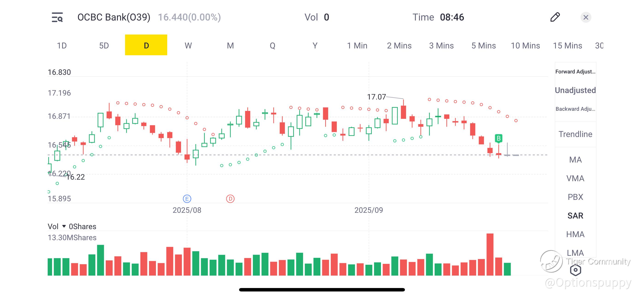The width and height of the screenshot is (644, 297).
Task: Select the 1D timeframe tab
Action: 62,46
